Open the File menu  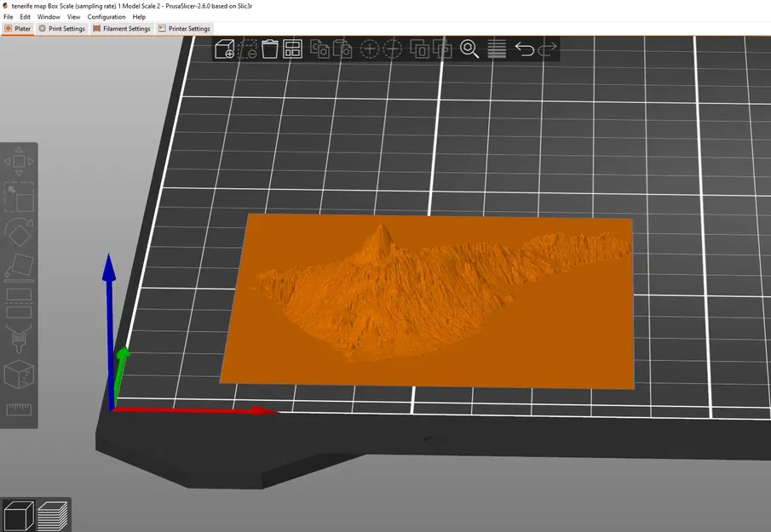(9, 17)
